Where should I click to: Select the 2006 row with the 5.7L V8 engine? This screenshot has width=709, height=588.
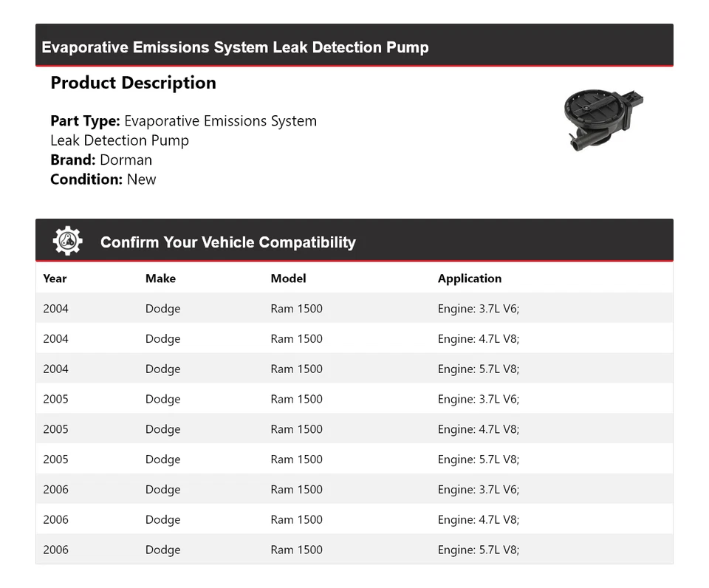coord(354,550)
